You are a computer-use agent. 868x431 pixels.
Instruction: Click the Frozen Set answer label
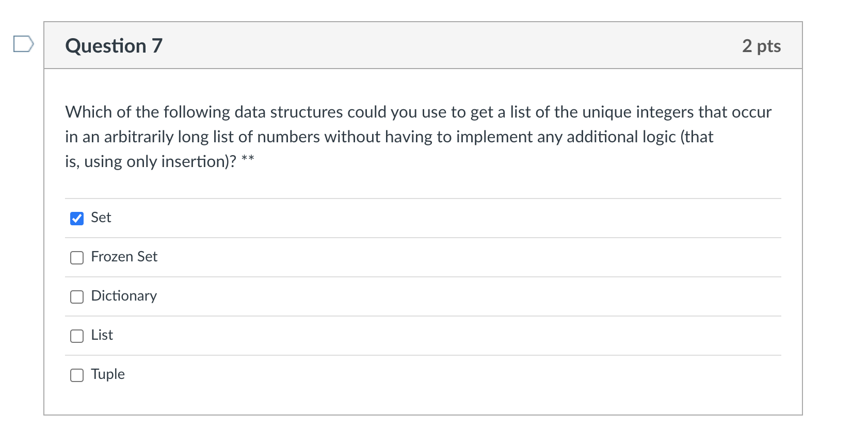click(124, 257)
